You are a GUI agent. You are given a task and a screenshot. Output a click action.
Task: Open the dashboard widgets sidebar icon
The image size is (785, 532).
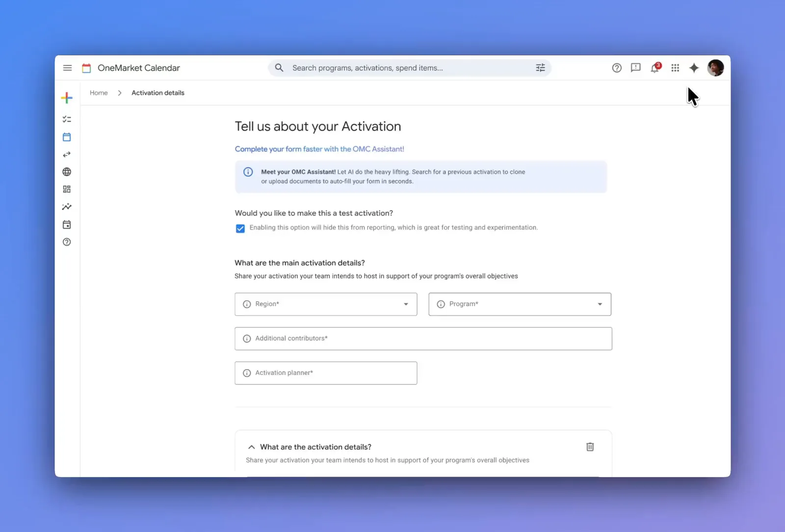click(x=67, y=189)
